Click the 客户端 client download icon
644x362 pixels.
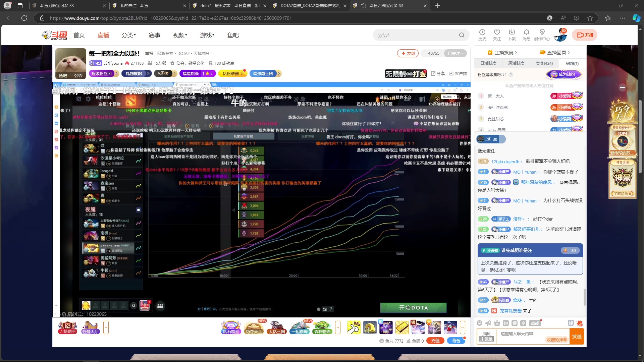coord(458,73)
